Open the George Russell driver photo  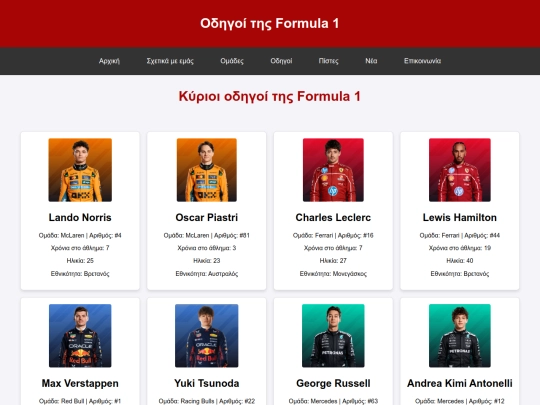click(333, 335)
